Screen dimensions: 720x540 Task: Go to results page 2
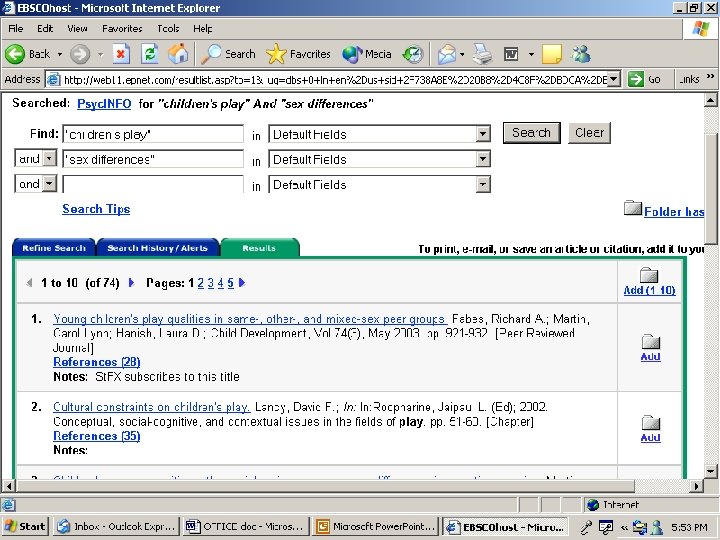[201, 283]
